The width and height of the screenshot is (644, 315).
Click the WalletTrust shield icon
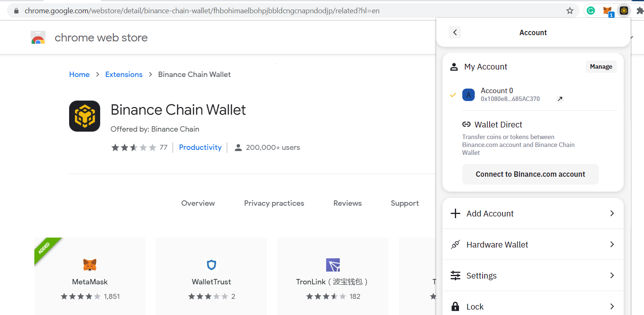[x=211, y=265]
